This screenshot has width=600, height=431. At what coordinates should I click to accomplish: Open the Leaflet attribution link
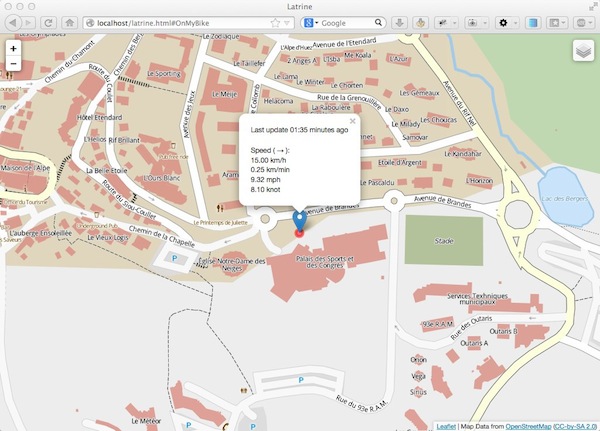click(x=446, y=426)
